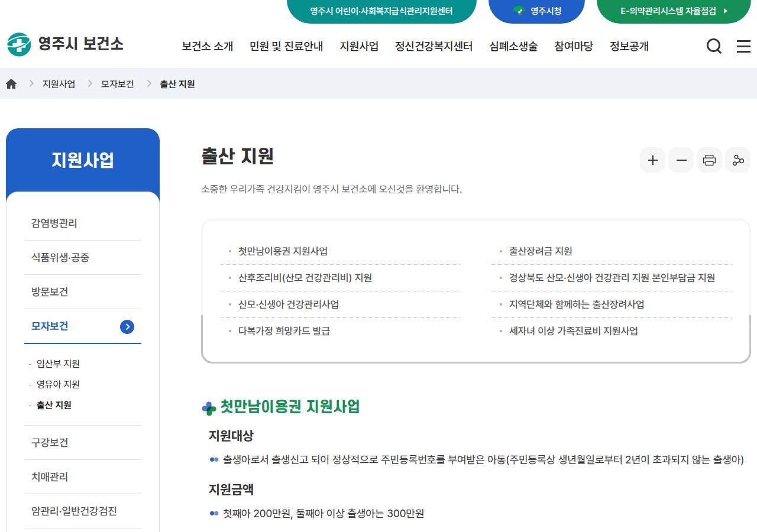Print the page with printer icon
The image size is (757, 532).
(x=710, y=160)
